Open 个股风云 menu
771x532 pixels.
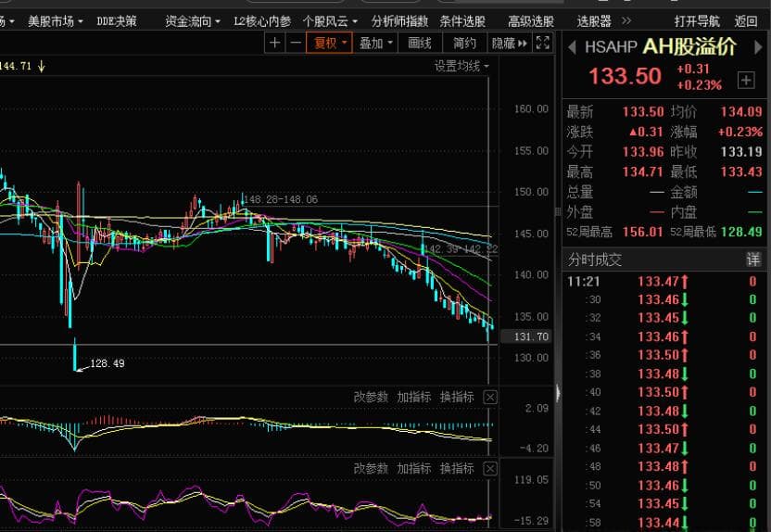[330, 21]
